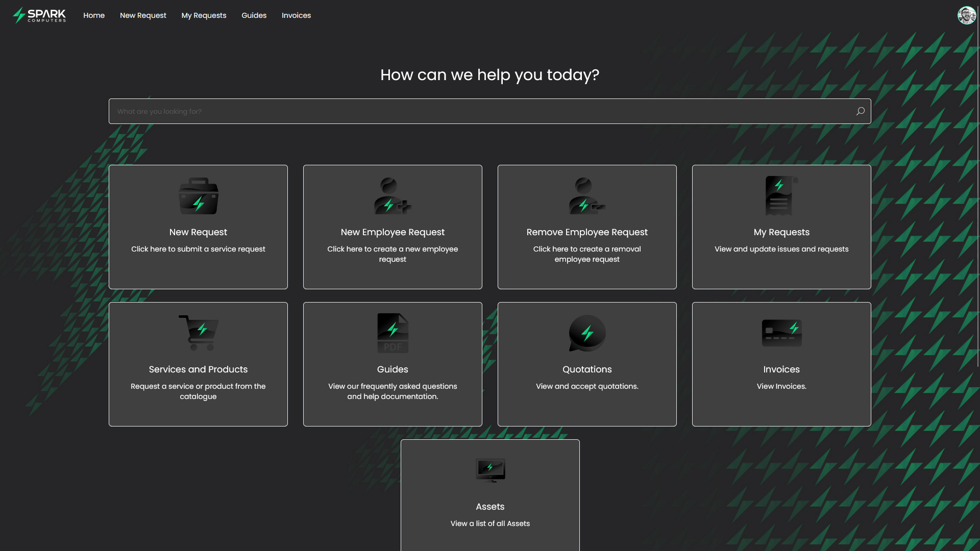The width and height of the screenshot is (980, 551).
Task: Click the credit card icon on Invoices card
Action: pos(781,333)
